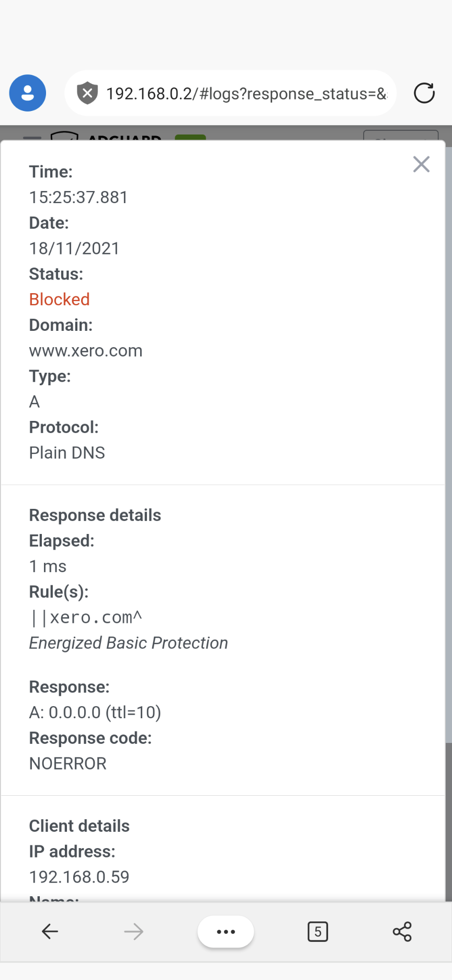452x980 pixels.
Task: Close the log entry details panel
Action: (x=421, y=164)
